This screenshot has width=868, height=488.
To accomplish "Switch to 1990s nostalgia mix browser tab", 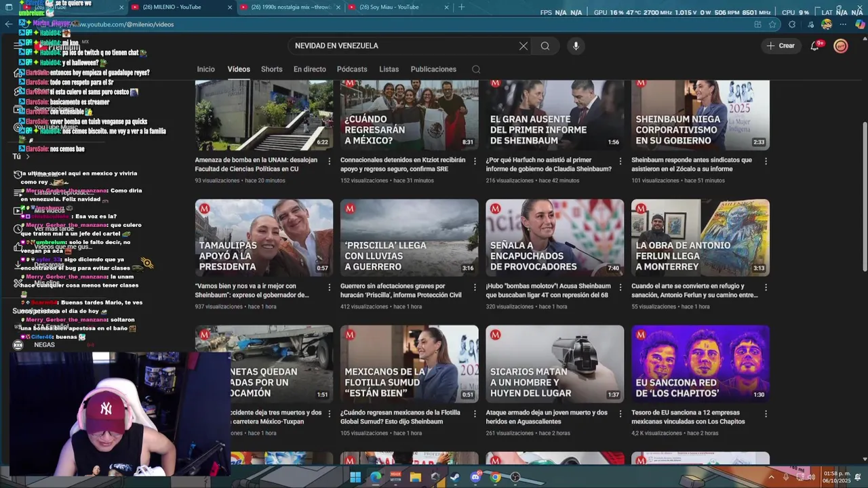I will (x=290, y=7).
